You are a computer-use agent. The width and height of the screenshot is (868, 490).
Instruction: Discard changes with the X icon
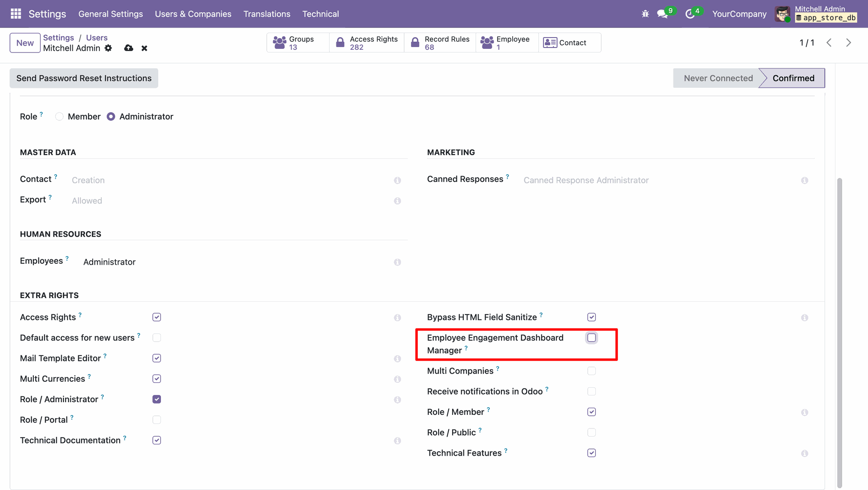click(x=144, y=48)
